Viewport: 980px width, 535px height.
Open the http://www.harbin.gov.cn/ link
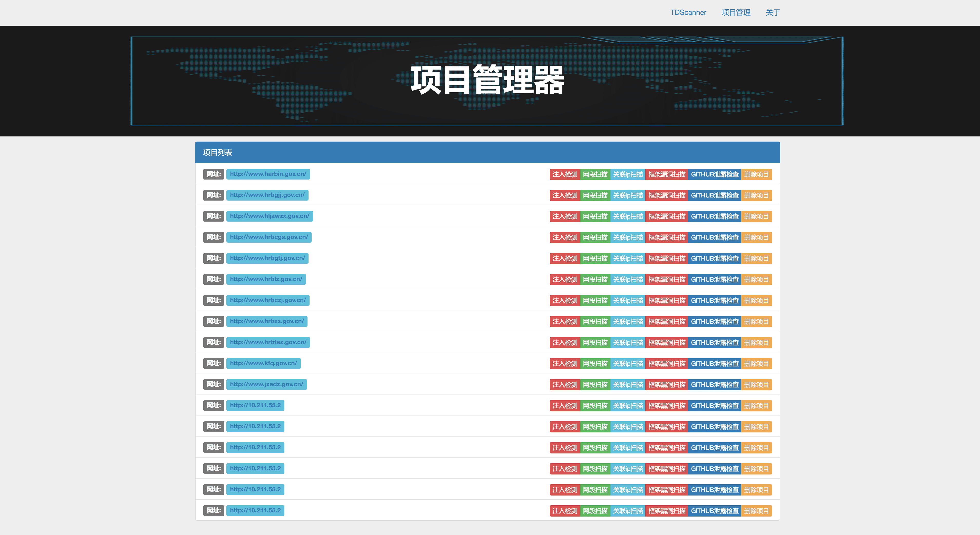point(268,174)
